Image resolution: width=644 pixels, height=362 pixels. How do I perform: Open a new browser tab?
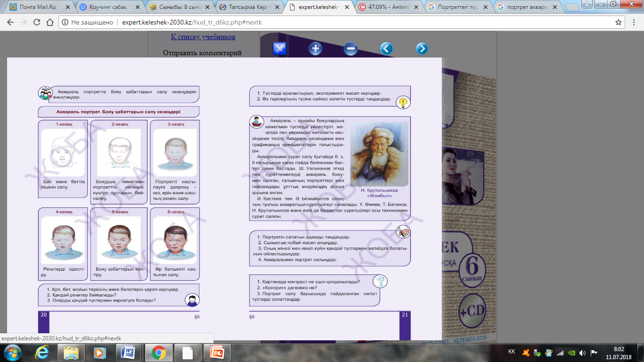572,8
